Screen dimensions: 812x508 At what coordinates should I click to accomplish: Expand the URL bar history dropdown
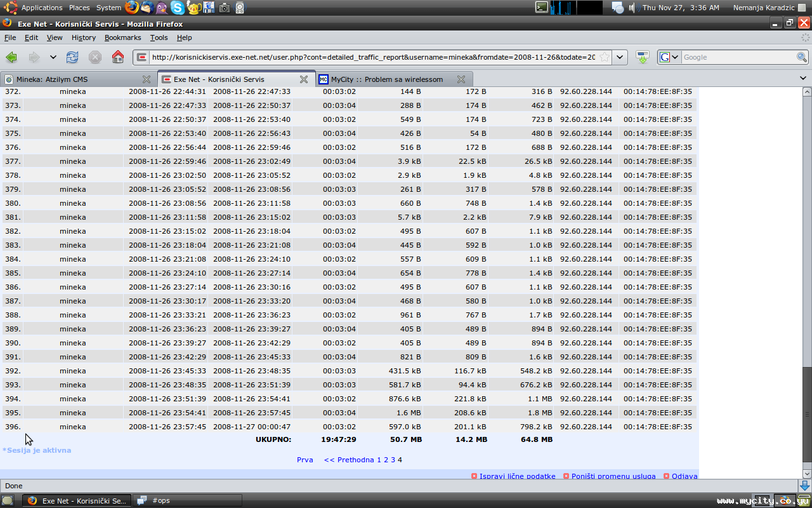coord(620,57)
